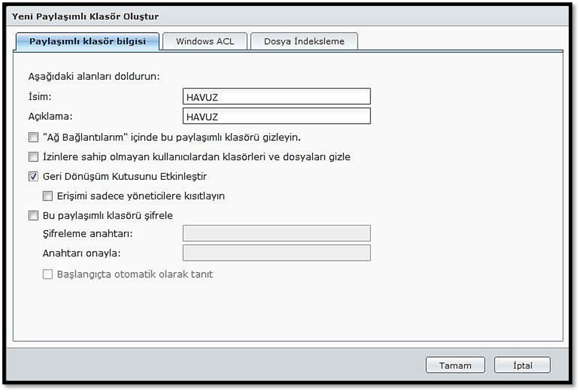Enable hiding folder in "Ağ Bağlantılarım" checkbox

click(33, 138)
